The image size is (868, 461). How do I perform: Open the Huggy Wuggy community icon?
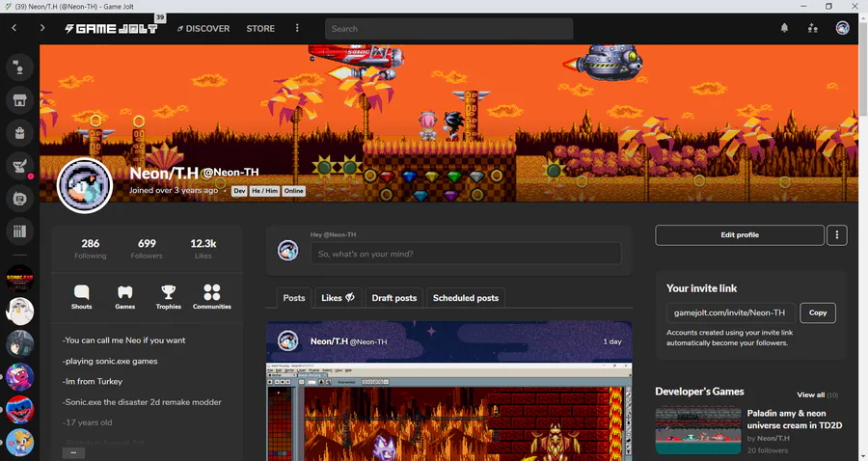[19, 410]
